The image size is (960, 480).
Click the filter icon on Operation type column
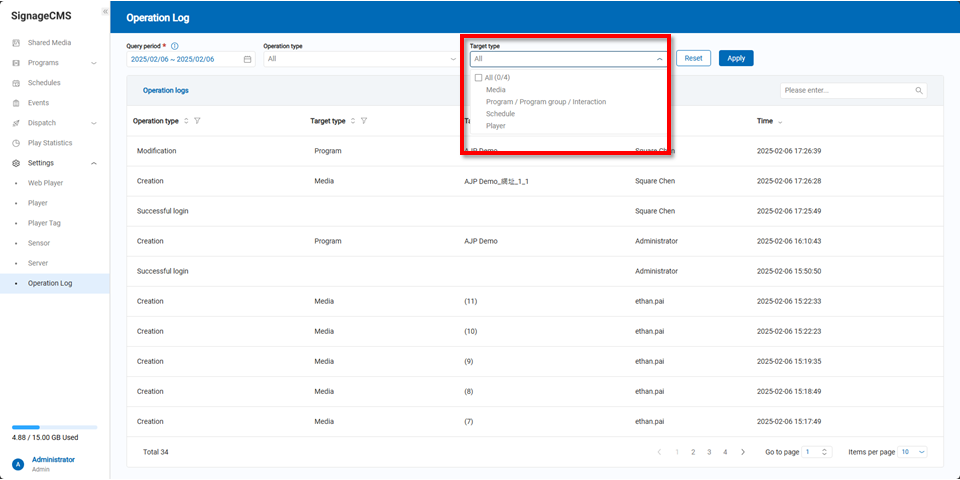tap(197, 121)
